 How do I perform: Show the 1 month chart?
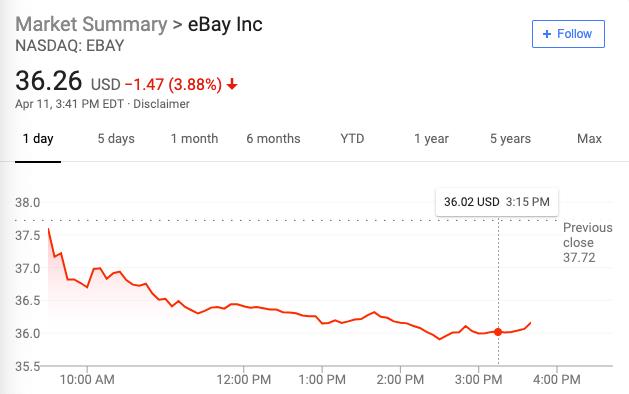click(194, 139)
